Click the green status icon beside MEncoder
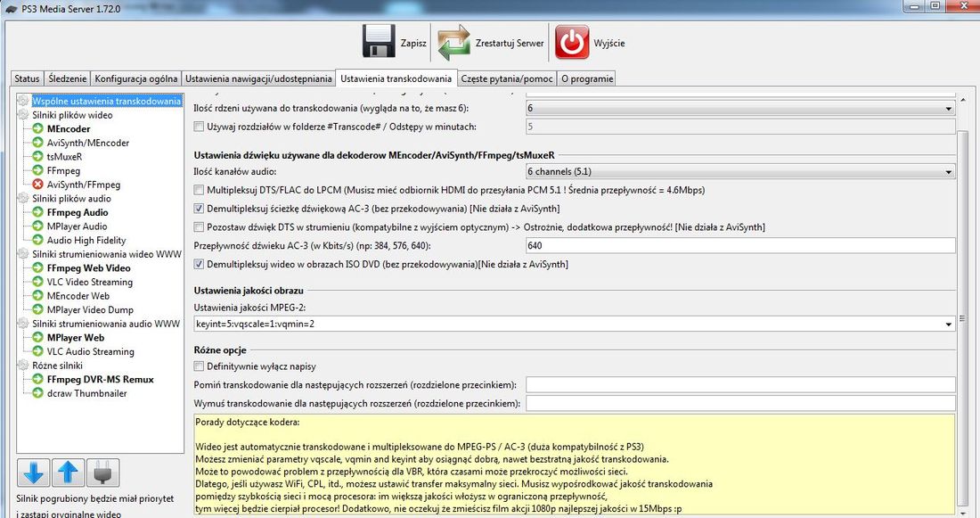Viewport: 980px width, 518px height. click(x=37, y=129)
